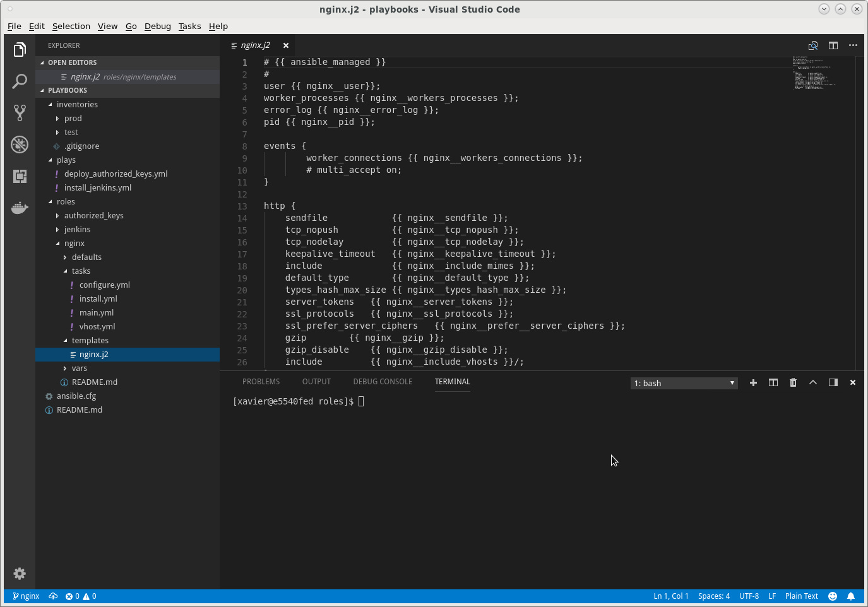Open README.md inside nginx role

pyautogui.click(x=128, y=382)
